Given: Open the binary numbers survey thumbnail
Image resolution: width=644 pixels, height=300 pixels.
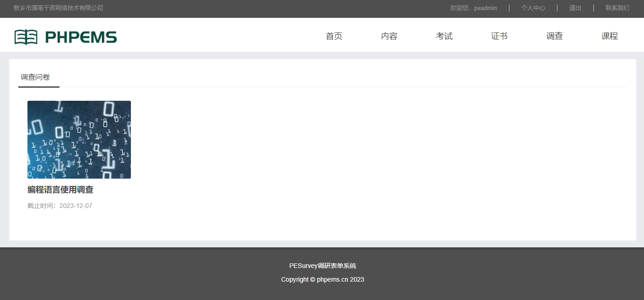Looking at the screenshot, I should [79, 140].
